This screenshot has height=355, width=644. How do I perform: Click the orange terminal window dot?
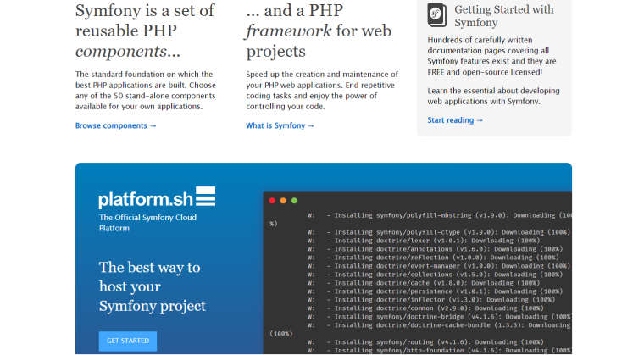click(283, 201)
